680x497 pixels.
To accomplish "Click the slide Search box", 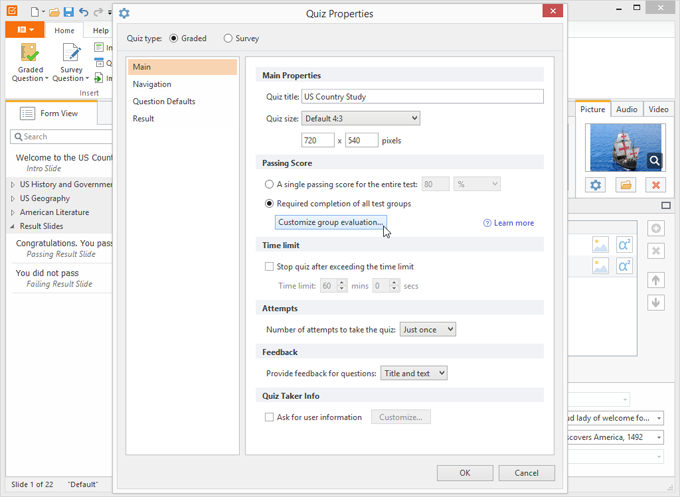I will (x=61, y=137).
